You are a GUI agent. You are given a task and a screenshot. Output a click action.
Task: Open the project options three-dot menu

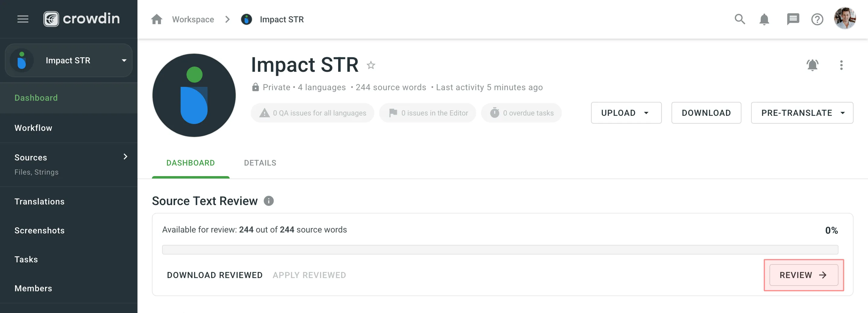pyautogui.click(x=842, y=65)
